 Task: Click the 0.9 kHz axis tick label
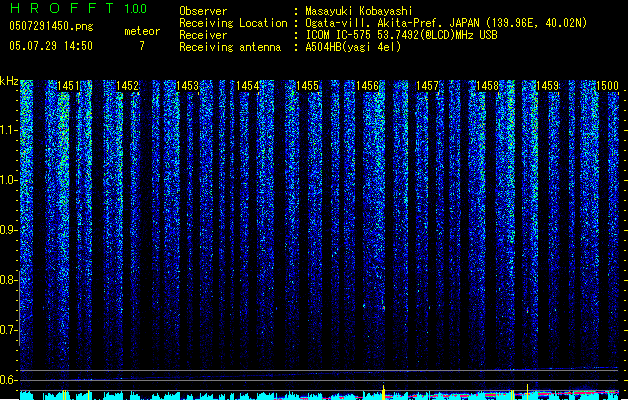(x=8, y=230)
